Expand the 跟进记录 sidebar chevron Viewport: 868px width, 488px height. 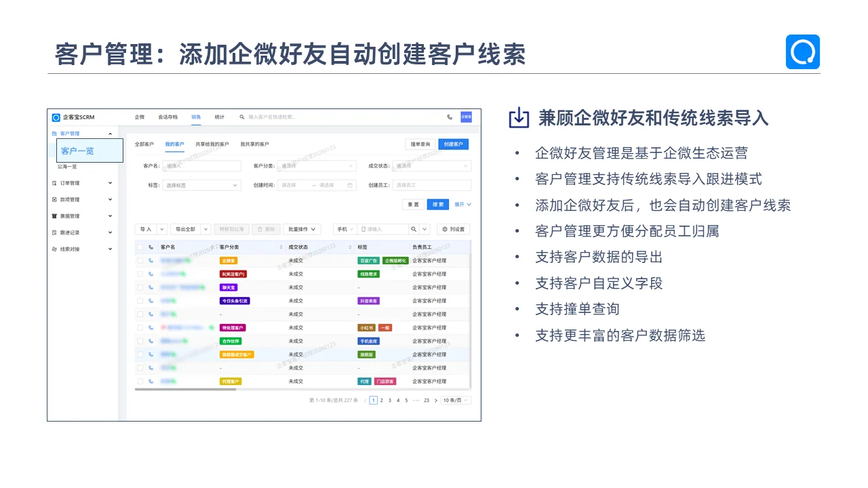pyautogui.click(x=111, y=232)
